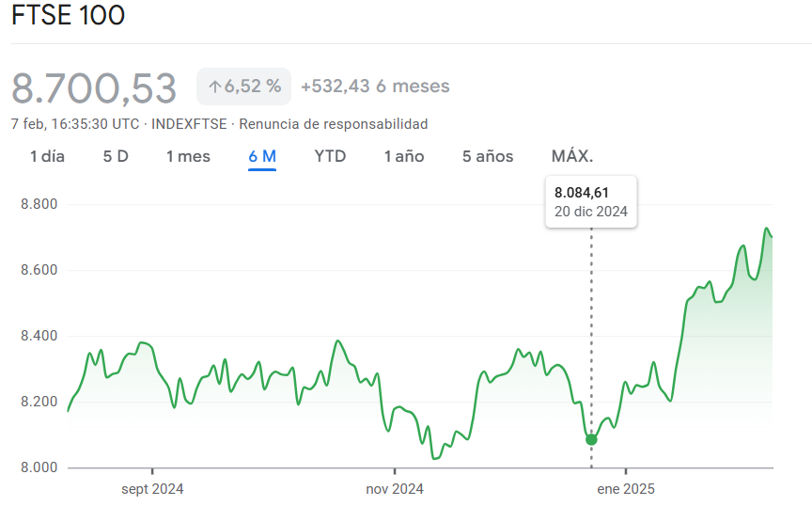Open the 5 años chart range
812x506 pixels.
(488, 156)
